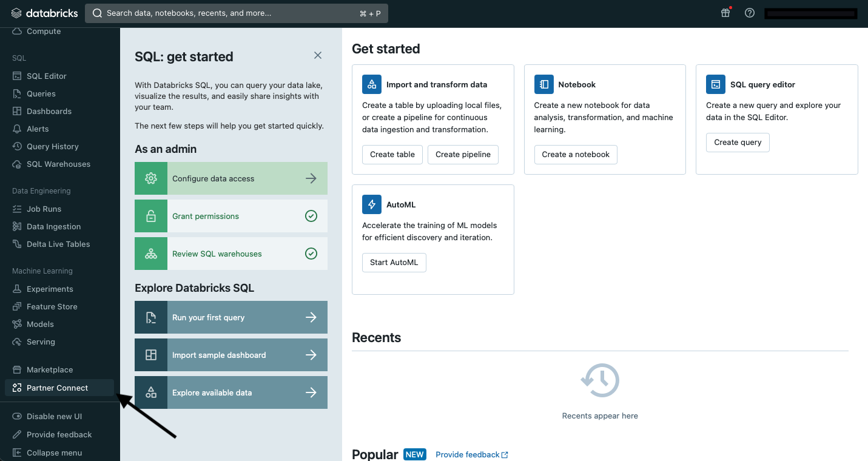Viewport: 868px width, 461px height.
Task: Collapse the sidebar via Collapse menu label
Action: point(55,453)
